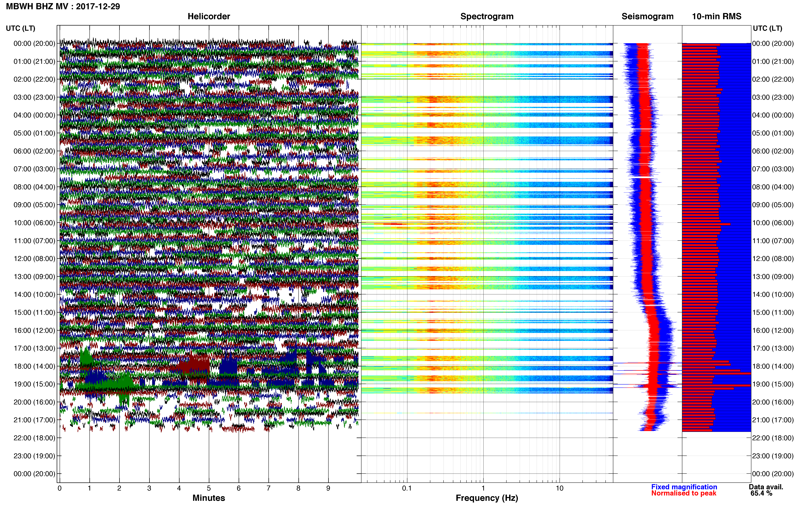Screen dimensions: 812x508
Task: Click left time label '01:00 (21:00)'
Action: (34, 62)
